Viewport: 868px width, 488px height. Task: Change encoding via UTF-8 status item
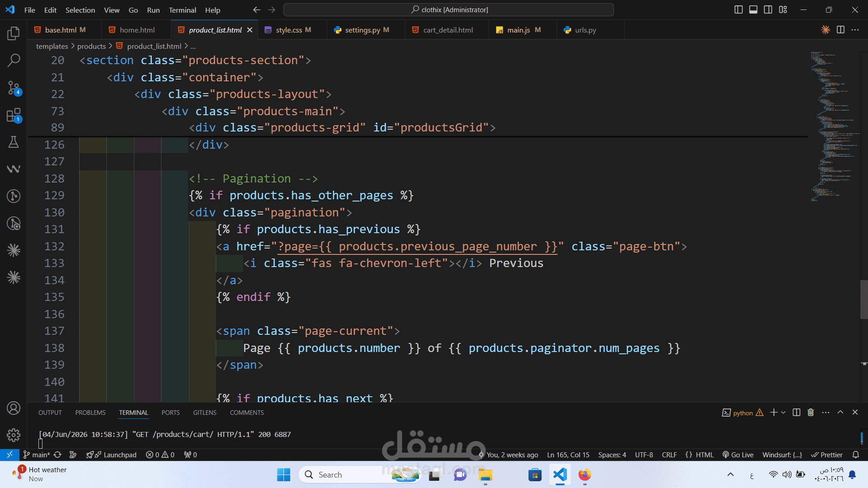[x=644, y=455]
